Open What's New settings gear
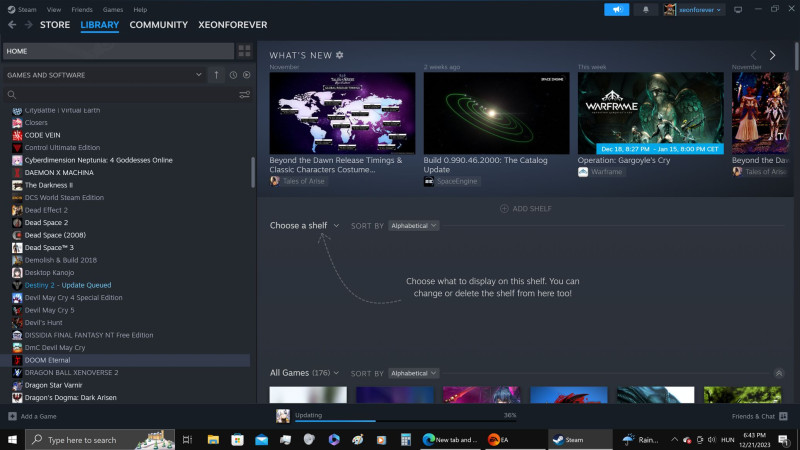 [x=340, y=55]
